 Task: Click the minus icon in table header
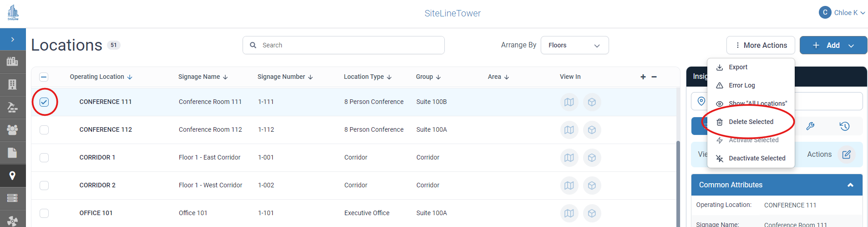(x=654, y=77)
